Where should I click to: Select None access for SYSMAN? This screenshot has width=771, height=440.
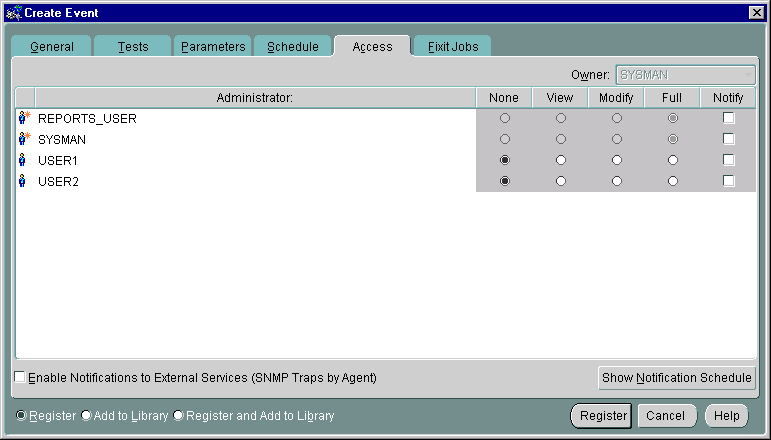[504, 139]
